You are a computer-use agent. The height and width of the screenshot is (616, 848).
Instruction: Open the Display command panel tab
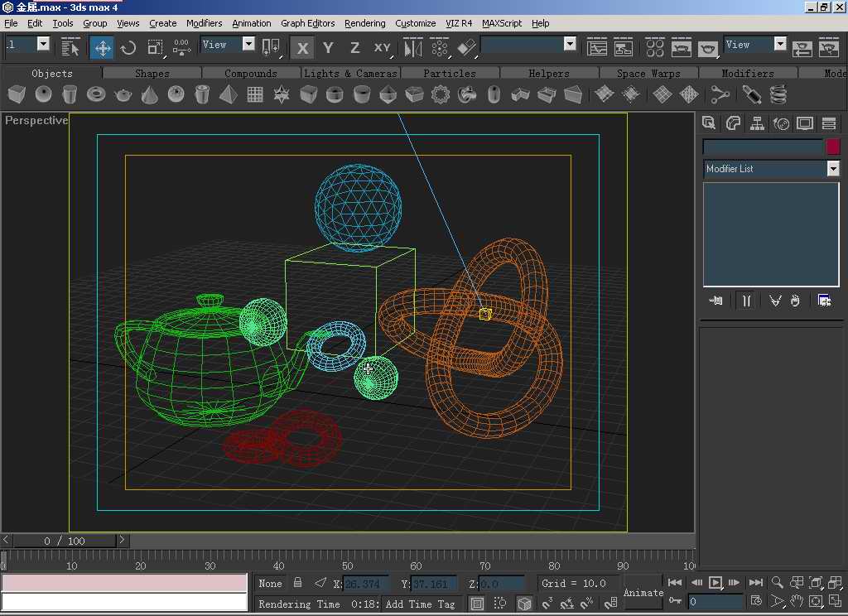pyautogui.click(x=804, y=124)
